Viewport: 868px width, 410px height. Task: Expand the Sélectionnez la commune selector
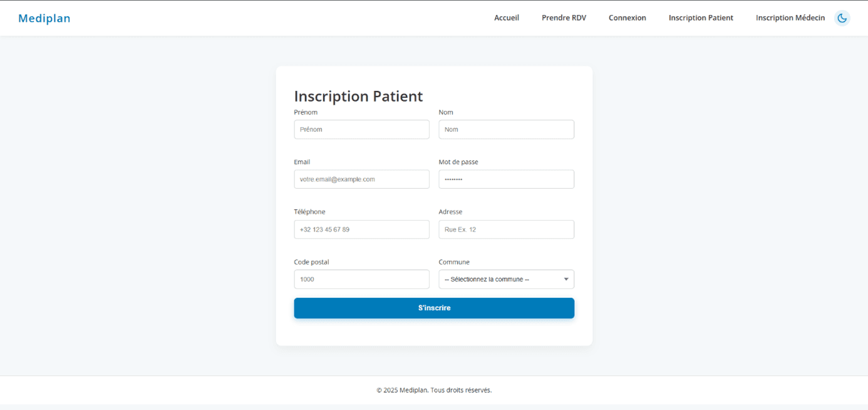tap(506, 279)
